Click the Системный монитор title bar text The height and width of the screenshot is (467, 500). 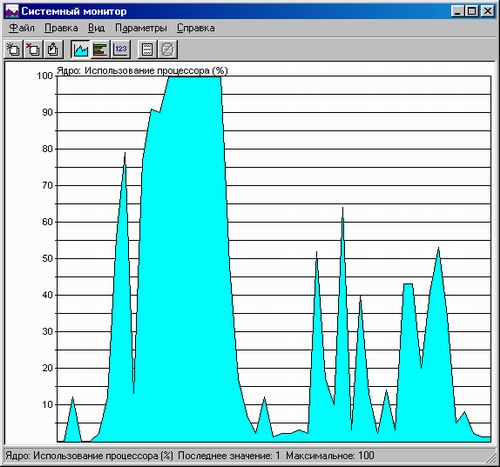pyautogui.click(x=74, y=11)
